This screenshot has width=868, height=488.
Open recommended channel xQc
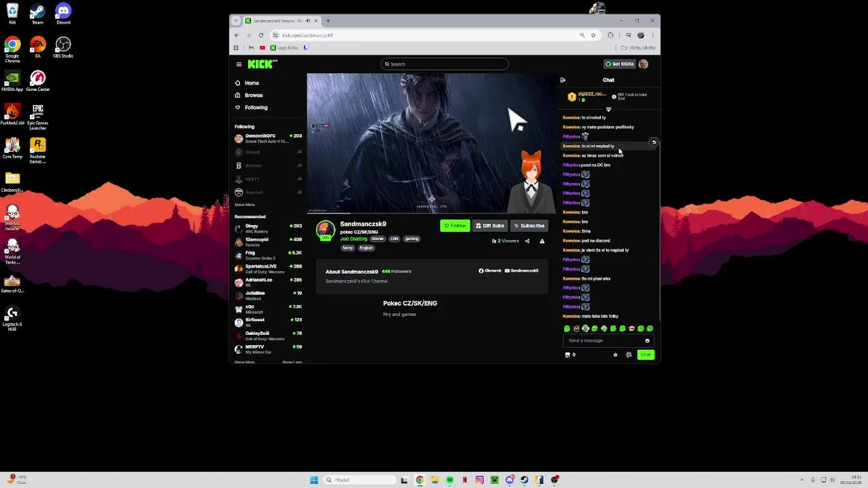tap(268, 309)
